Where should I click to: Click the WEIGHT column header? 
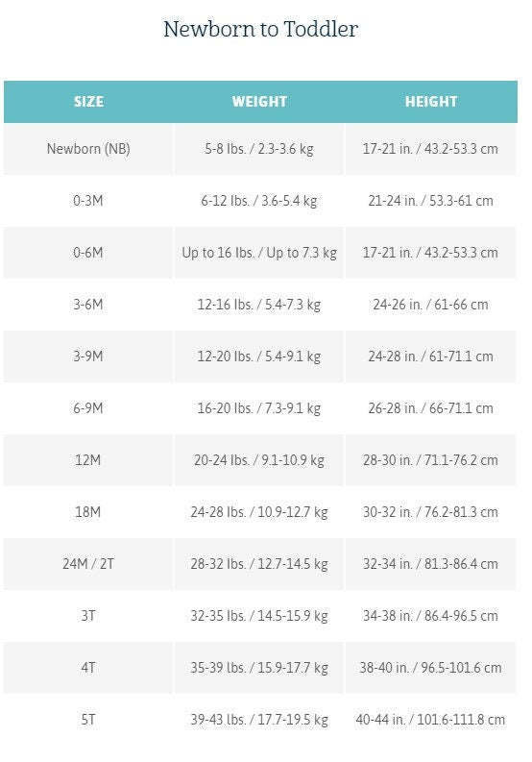[x=259, y=102]
